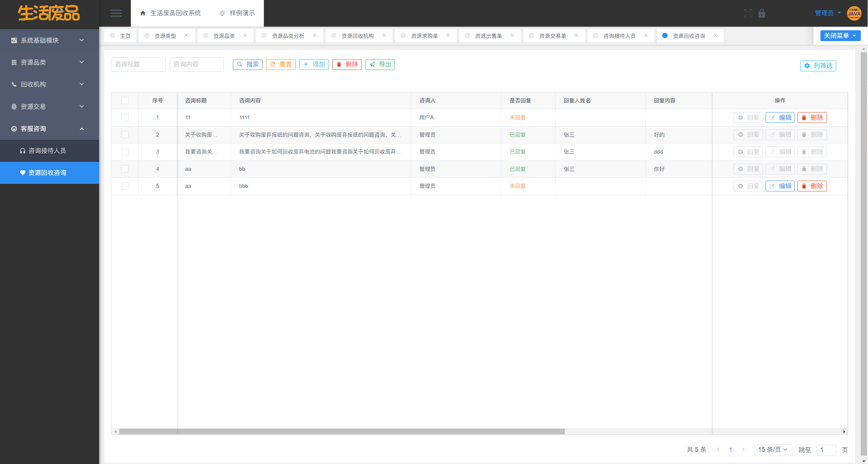The image size is (868, 464).
Task: Click 编辑 for row 1
Action: point(780,118)
